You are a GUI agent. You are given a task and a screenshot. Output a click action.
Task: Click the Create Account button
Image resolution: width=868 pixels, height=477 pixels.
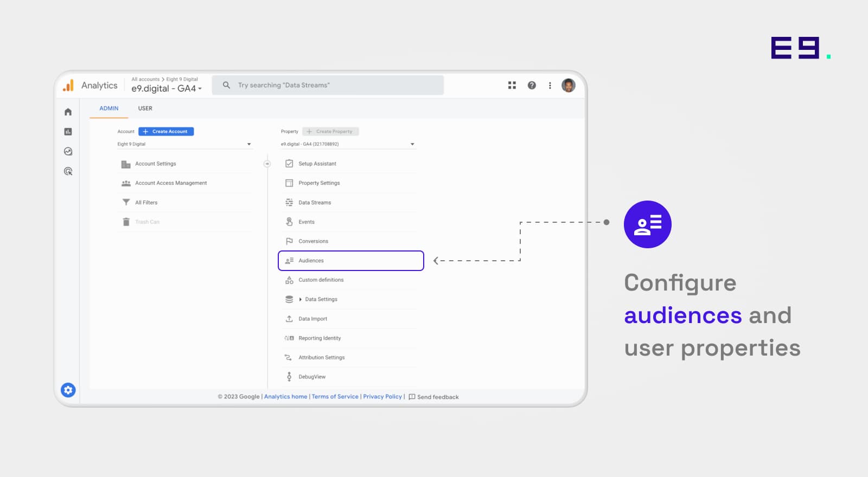(x=166, y=131)
